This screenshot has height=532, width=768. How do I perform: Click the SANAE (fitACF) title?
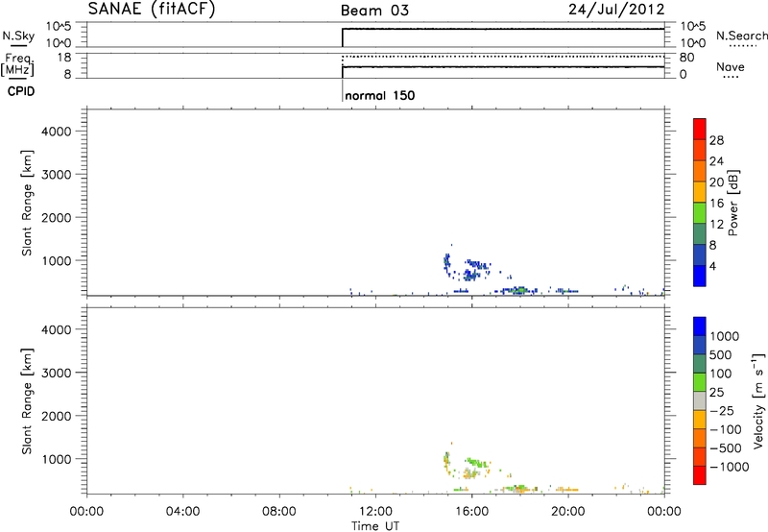click(152, 10)
